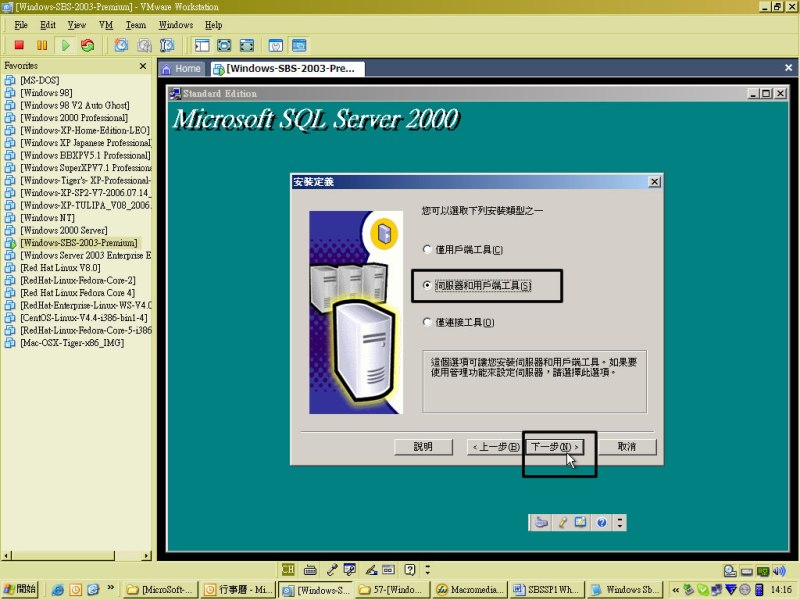Select [Red Hat Linux Fedora Core 4] favorite

[x=78, y=293]
